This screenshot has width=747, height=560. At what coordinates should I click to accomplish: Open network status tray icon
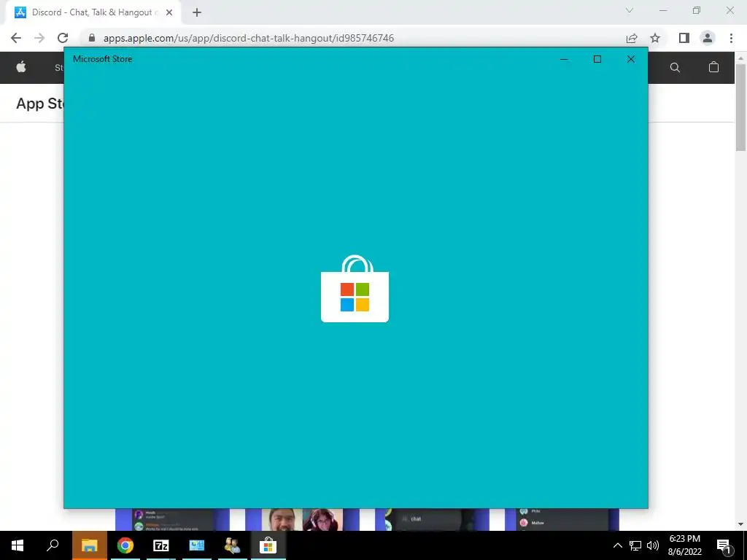(x=635, y=545)
